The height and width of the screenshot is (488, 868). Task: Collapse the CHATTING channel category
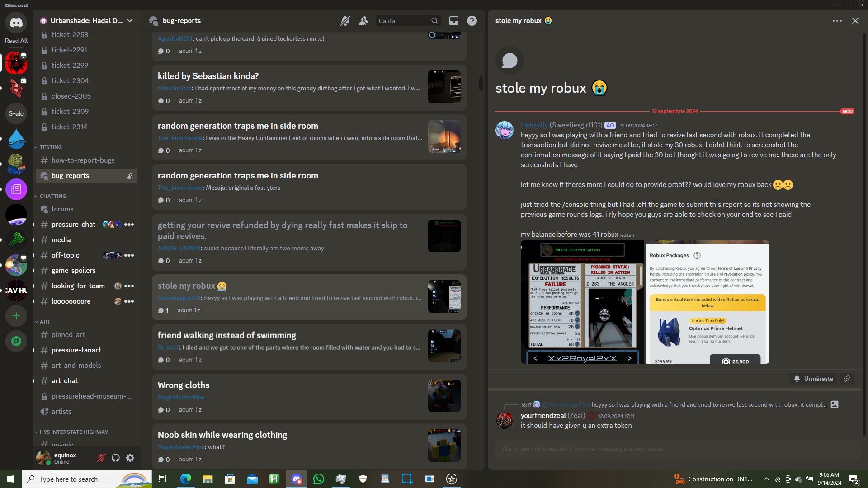52,196
